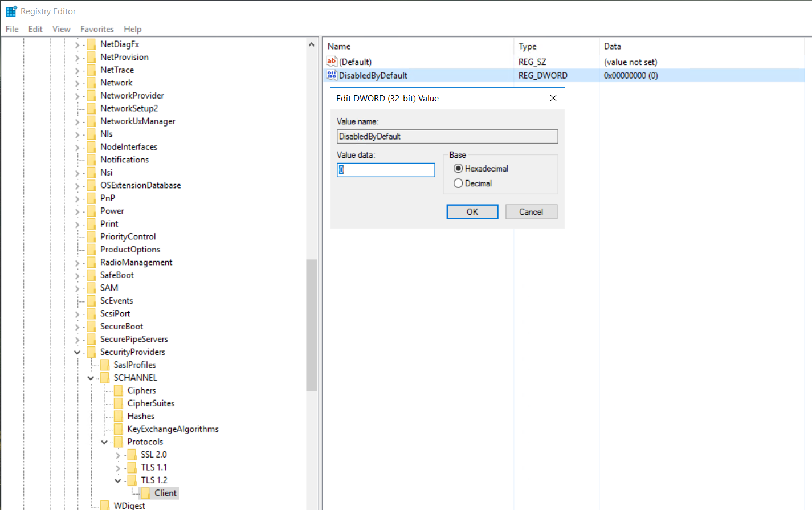Open the Favorites menu

pyautogui.click(x=97, y=29)
